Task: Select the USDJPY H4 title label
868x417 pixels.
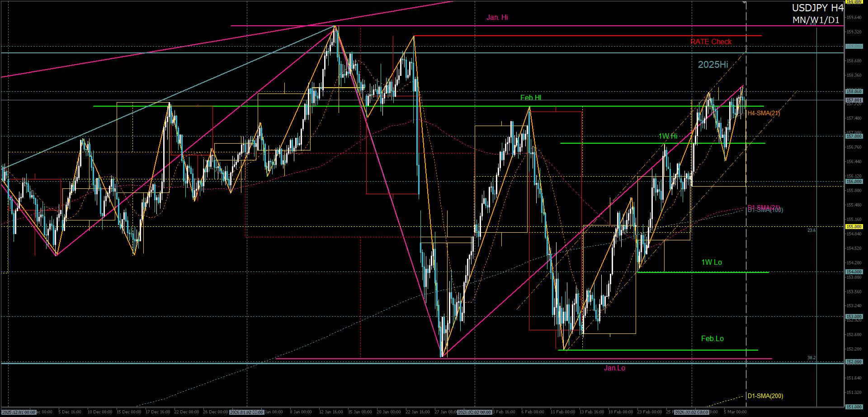Action: 817,8
